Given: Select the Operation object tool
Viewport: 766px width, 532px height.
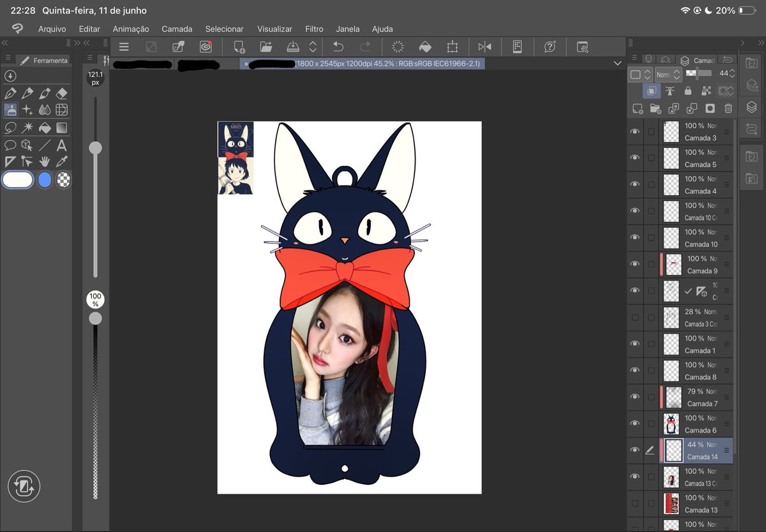Looking at the screenshot, I should tap(27, 145).
